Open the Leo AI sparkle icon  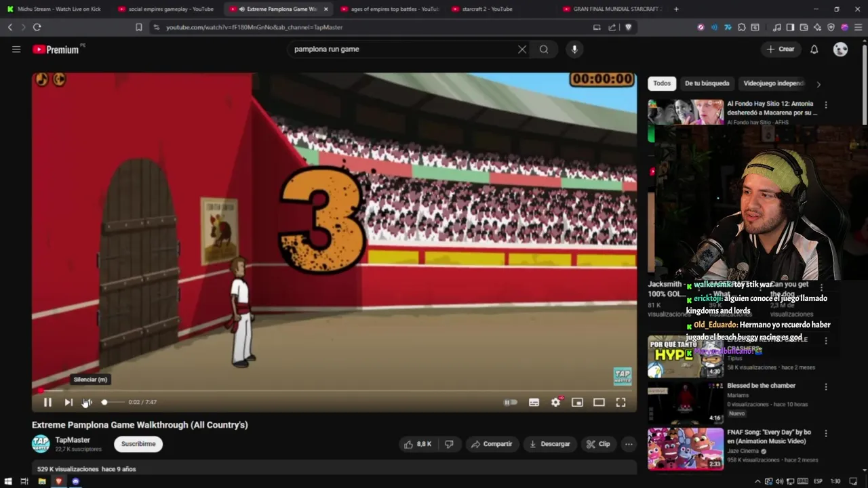coord(817,27)
